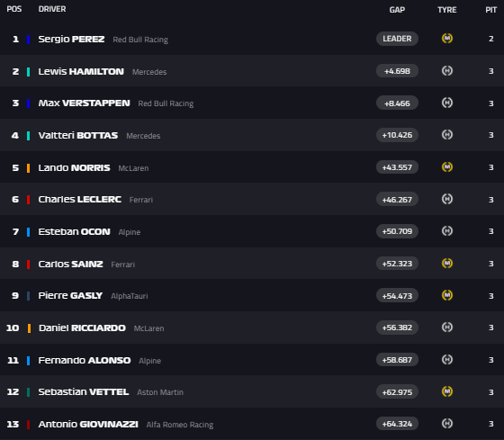Click Alfa Romeo Racing team label
The width and height of the screenshot is (504, 440).
(x=180, y=425)
